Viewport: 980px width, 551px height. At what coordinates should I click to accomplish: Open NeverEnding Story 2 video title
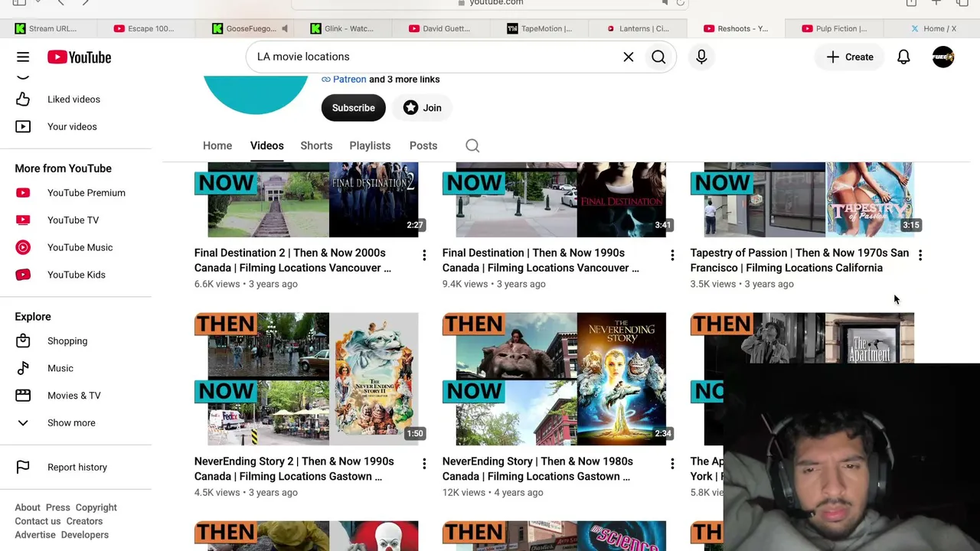coord(294,468)
